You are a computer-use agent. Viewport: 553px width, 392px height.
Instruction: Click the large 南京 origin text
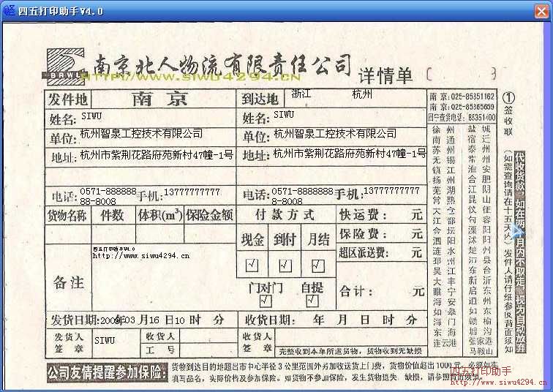pos(160,99)
